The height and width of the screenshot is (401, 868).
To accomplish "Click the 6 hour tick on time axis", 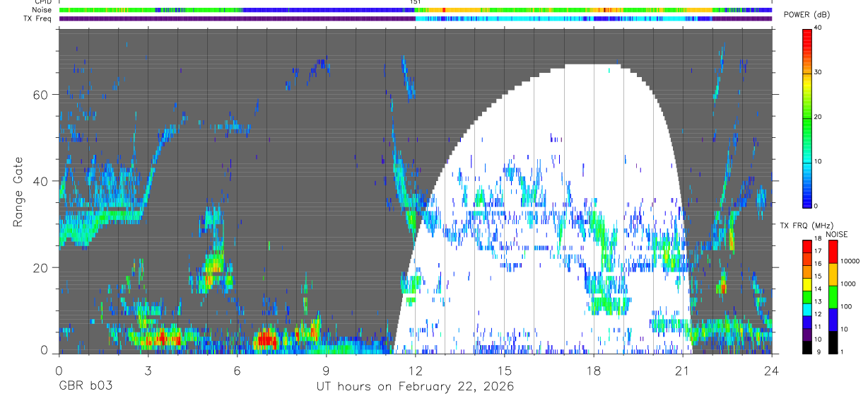I will click(237, 369).
